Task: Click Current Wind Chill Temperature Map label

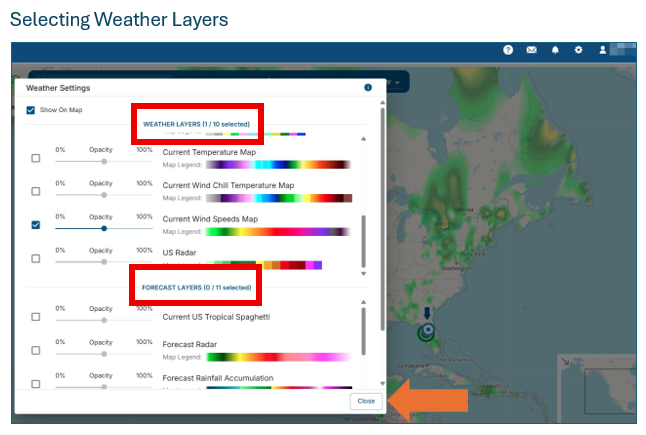Action: click(228, 185)
